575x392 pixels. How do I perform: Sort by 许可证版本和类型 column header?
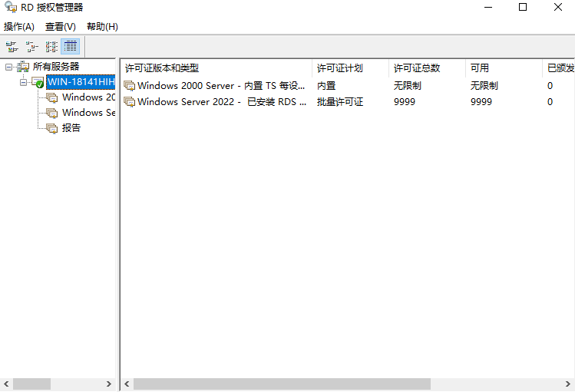pos(216,68)
